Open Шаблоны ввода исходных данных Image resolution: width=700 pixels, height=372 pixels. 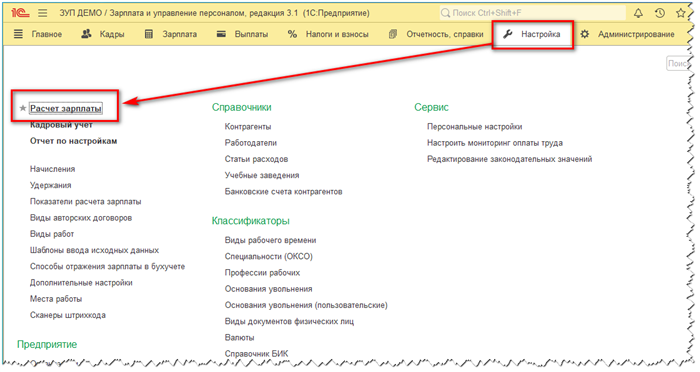[94, 250]
